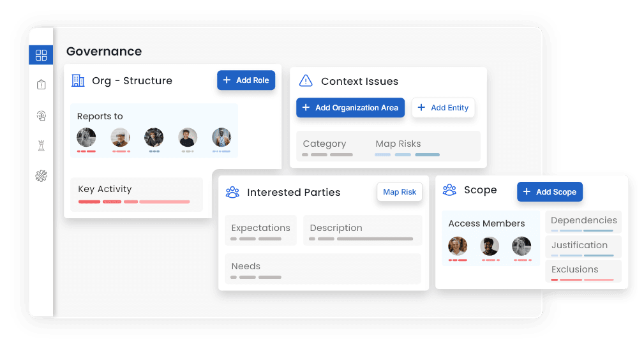Click the Scope people group icon
The height and width of the screenshot is (349, 644).
tap(450, 189)
